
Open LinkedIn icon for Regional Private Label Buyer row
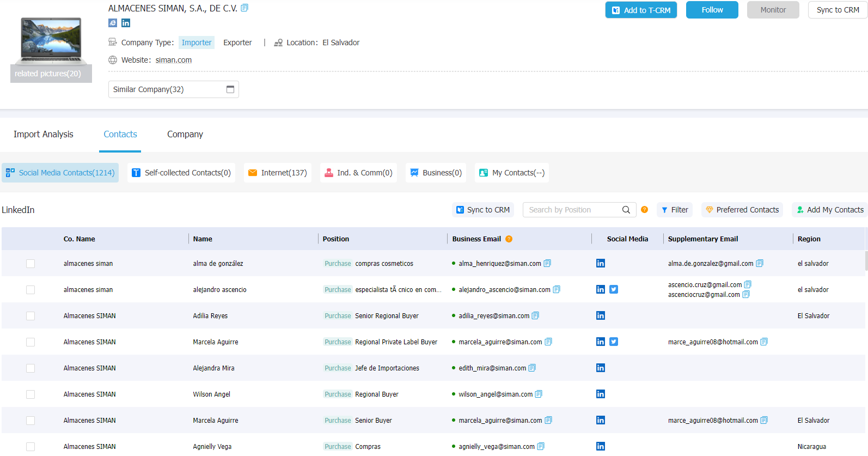601,342
